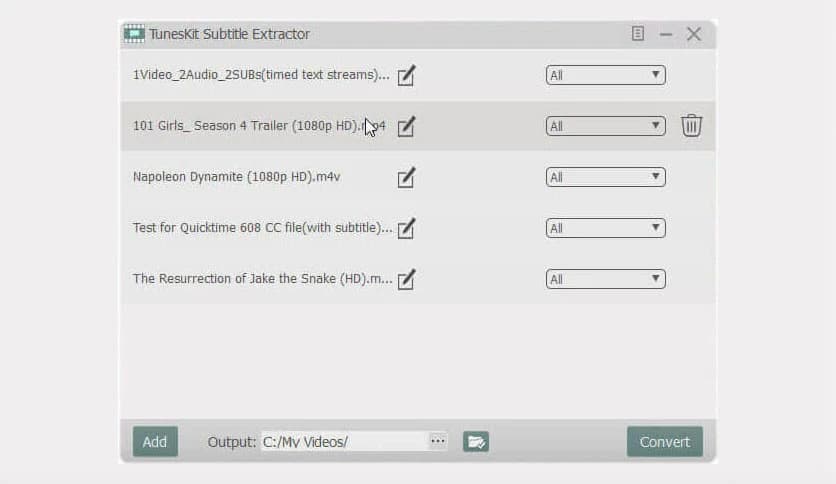Screen dimensions: 836x484
Task: Edit the Resurrection of Jake the Snake entry
Action: (406, 279)
